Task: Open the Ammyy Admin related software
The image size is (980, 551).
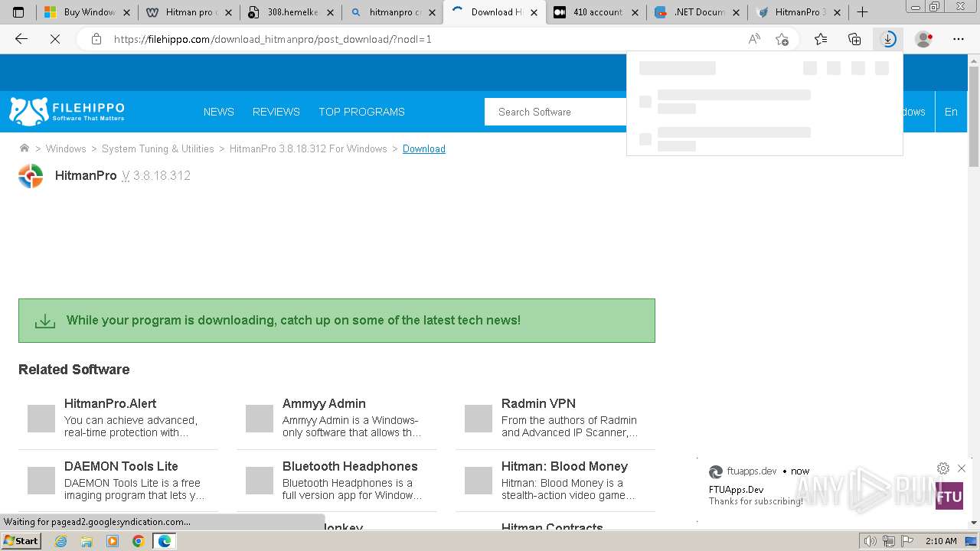Action: click(337, 417)
